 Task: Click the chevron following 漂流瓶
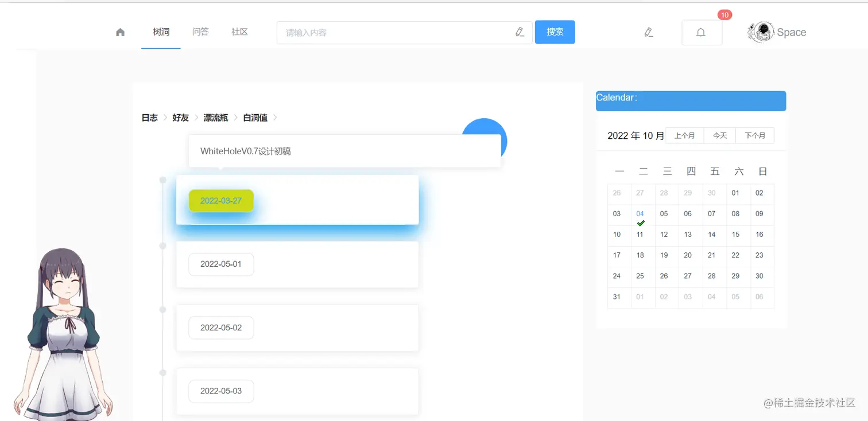click(235, 118)
